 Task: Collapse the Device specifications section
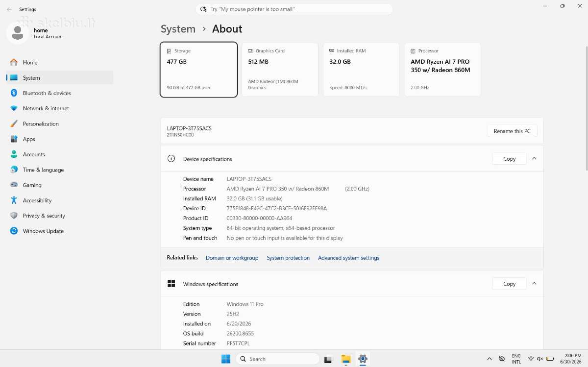click(534, 158)
